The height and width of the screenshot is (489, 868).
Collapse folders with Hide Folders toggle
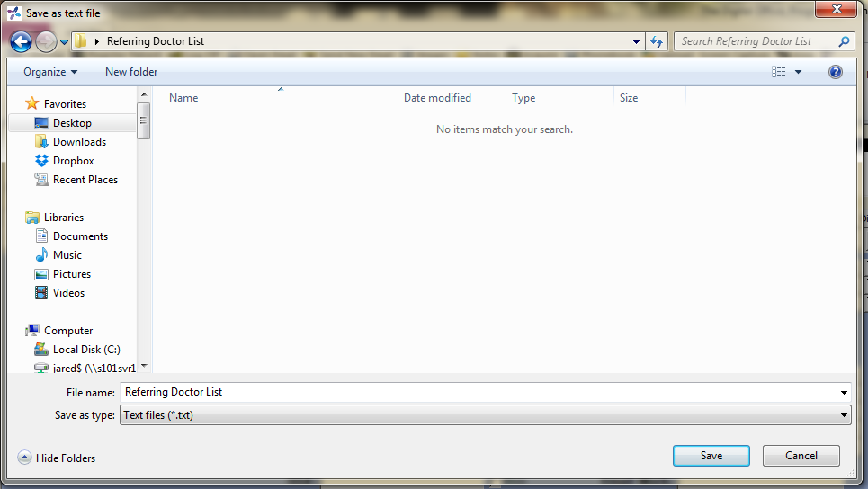pyautogui.click(x=57, y=458)
